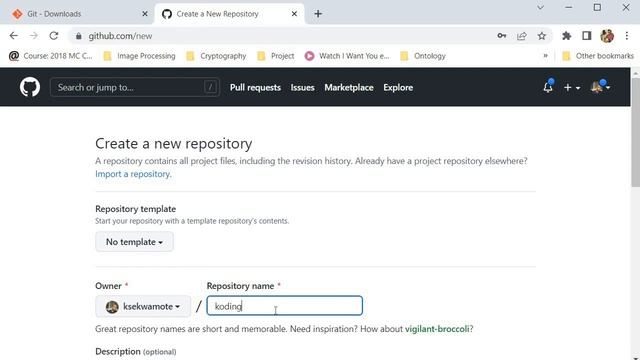Go to Issues
This screenshot has width=640, height=360.
click(x=302, y=87)
